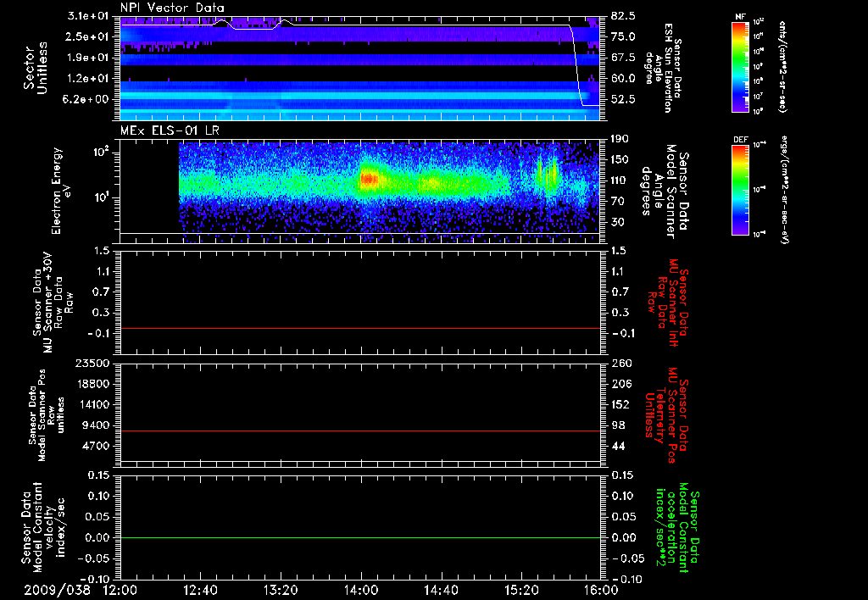This screenshot has height=600, width=868.
Task: Click the "Model Scanner Pos Raw" axis title
Action: [47, 415]
